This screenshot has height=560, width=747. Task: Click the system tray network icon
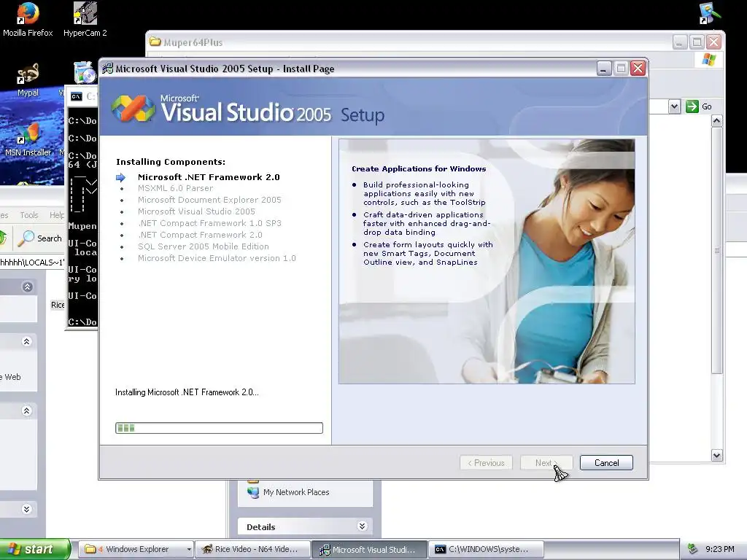[692, 549]
